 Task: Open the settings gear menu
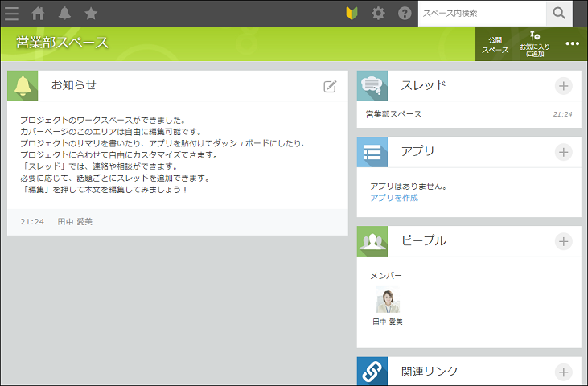tap(378, 13)
